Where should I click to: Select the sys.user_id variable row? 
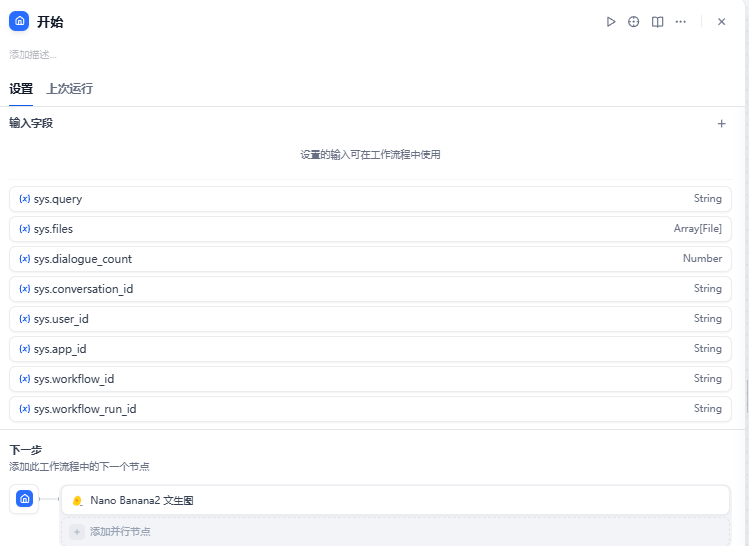pos(370,319)
